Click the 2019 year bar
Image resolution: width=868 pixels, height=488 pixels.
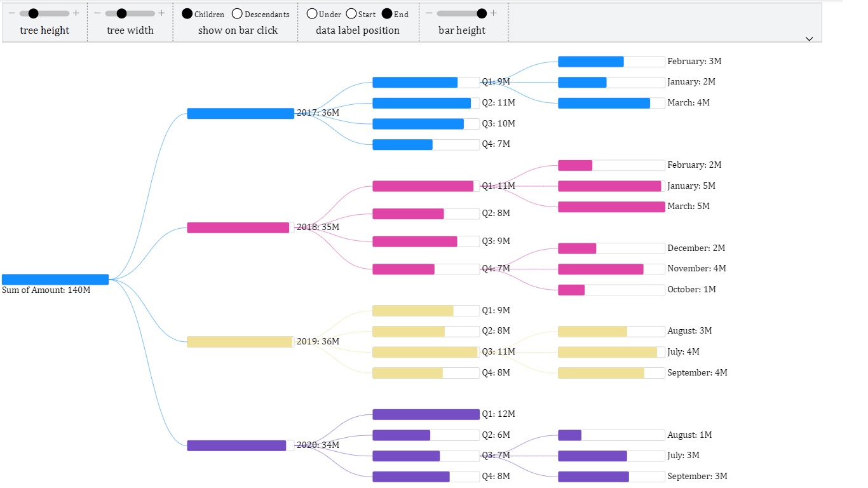coord(240,342)
